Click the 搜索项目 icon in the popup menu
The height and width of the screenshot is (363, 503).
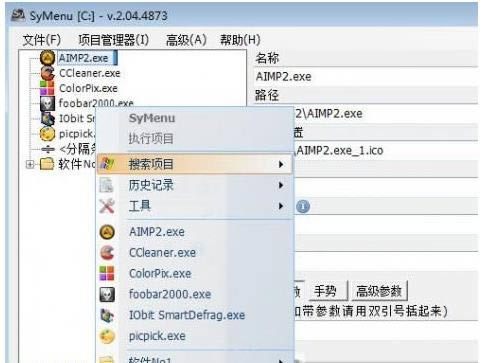[x=107, y=164]
